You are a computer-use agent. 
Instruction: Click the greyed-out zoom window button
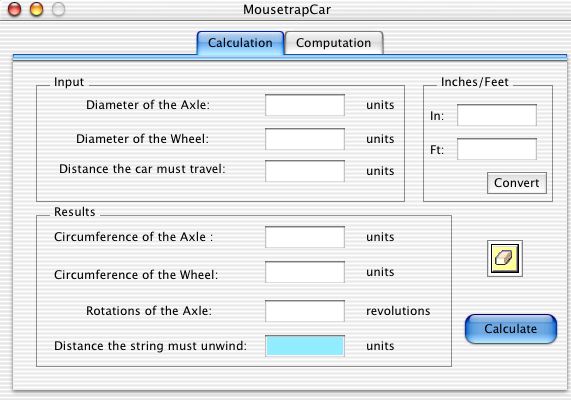pos(58,9)
